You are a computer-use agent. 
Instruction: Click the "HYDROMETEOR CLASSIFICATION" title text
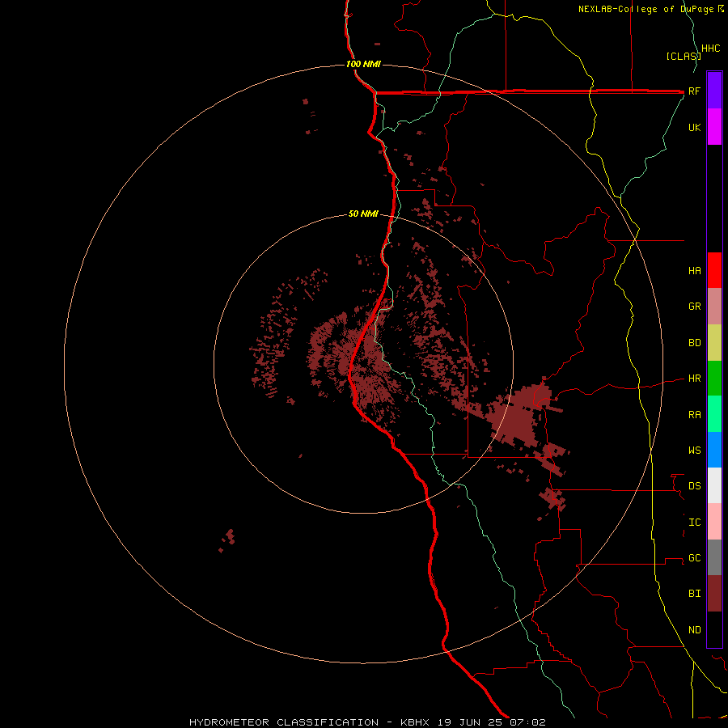click(x=284, y=722)
